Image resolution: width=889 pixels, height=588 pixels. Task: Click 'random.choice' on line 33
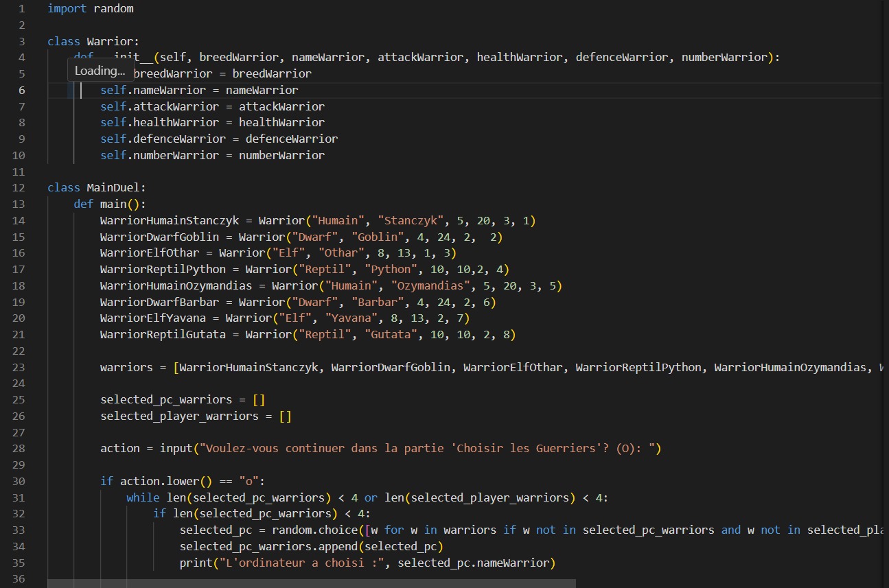(x=314, y=530)
